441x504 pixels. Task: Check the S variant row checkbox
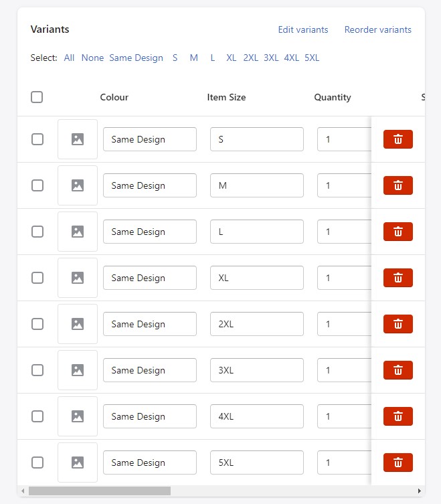click(37, 139)
